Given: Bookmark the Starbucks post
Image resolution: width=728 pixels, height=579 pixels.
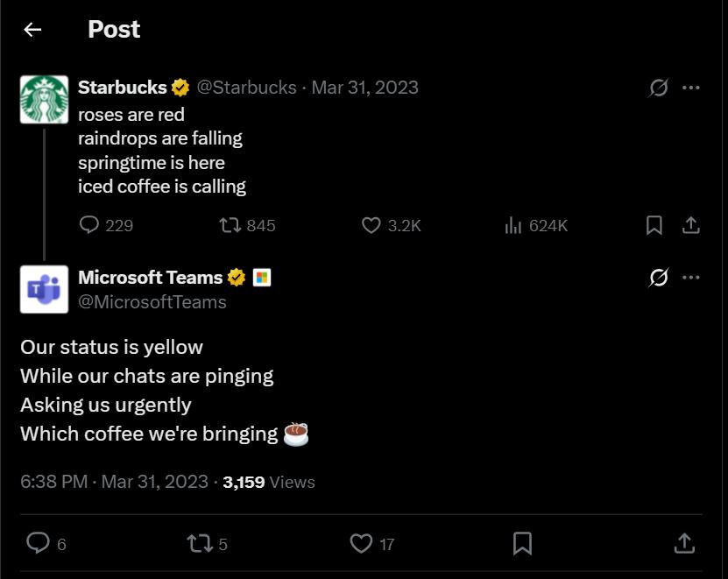Looking at the screenshot, I should (654, 225).
